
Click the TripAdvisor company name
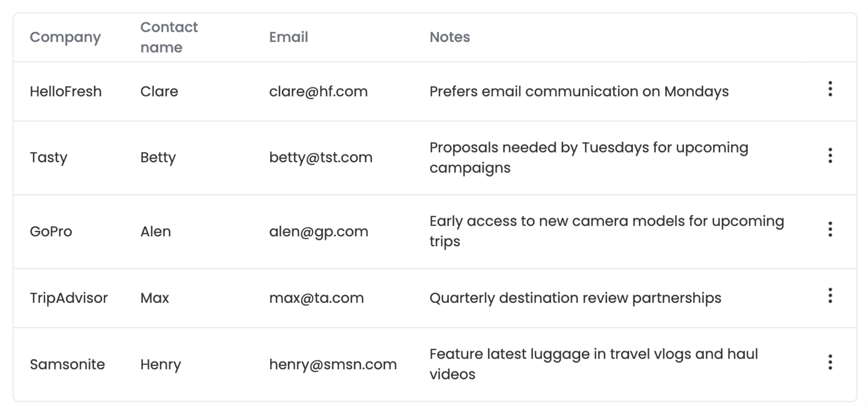pyautogui.click(x=69, y=298)
